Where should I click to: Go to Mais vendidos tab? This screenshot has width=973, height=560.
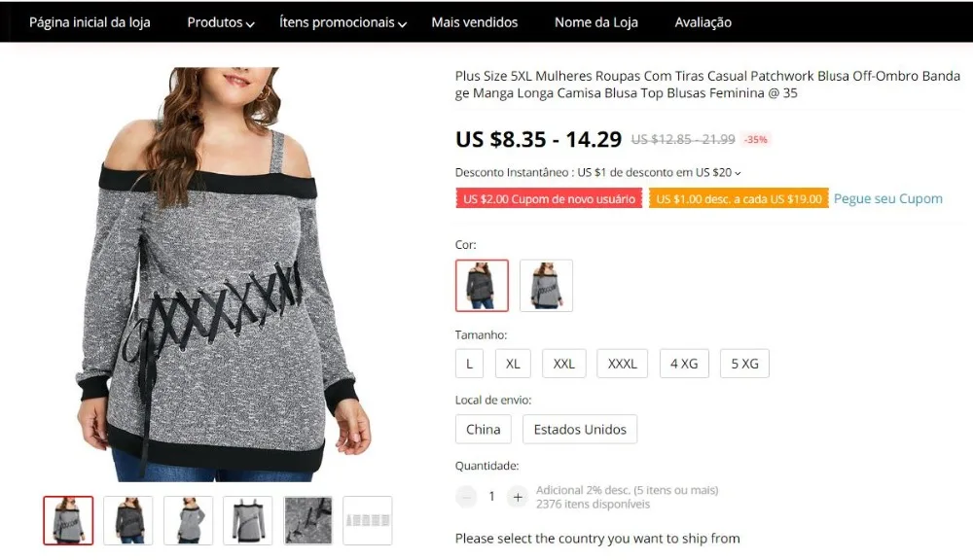[474, 22]
